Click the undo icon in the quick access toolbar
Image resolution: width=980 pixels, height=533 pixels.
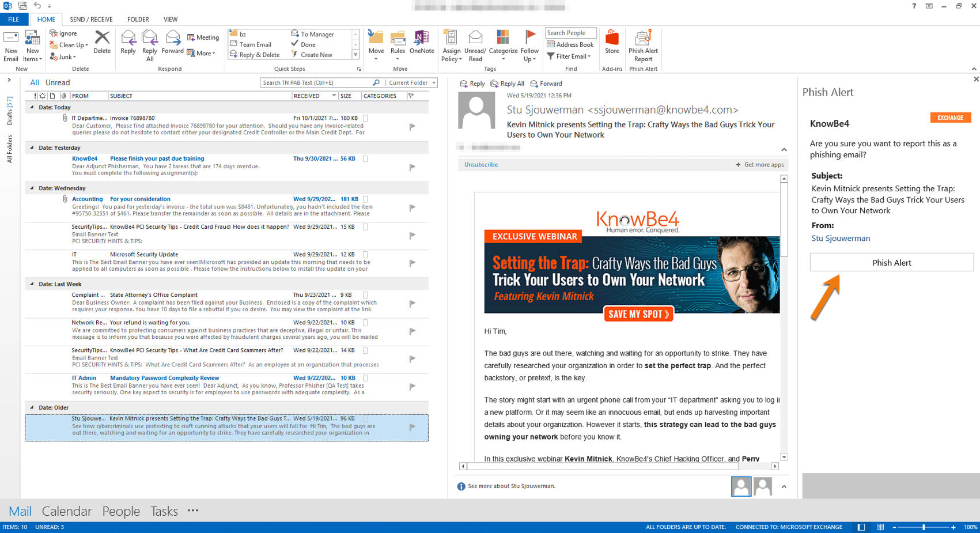pos(37,6)
